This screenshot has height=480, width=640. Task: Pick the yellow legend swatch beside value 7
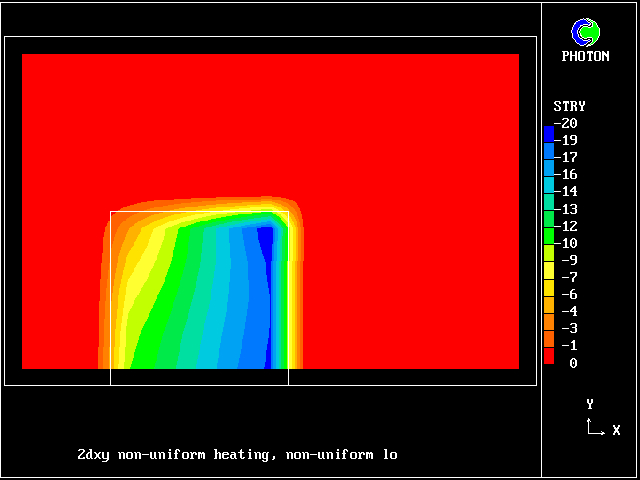click(548, 276)
